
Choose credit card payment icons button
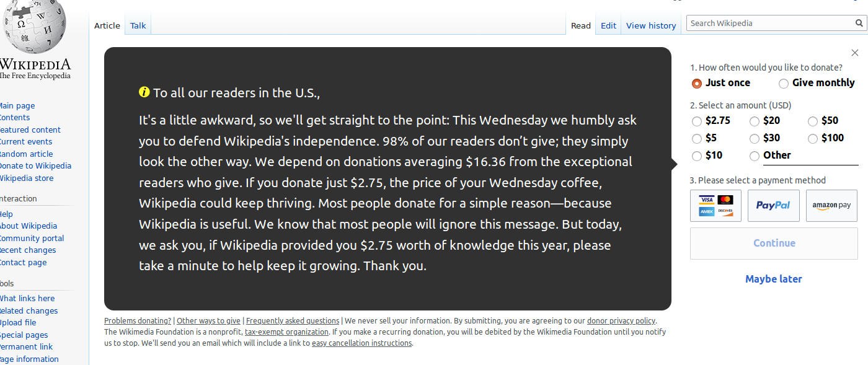pos(715,206)
